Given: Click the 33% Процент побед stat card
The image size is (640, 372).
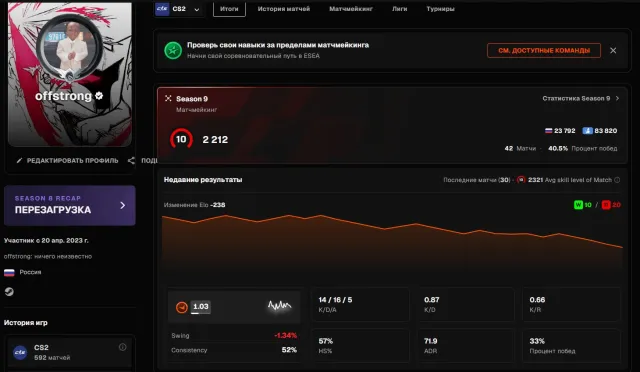Looking at the screenshot, I should (x=571, y=345).
